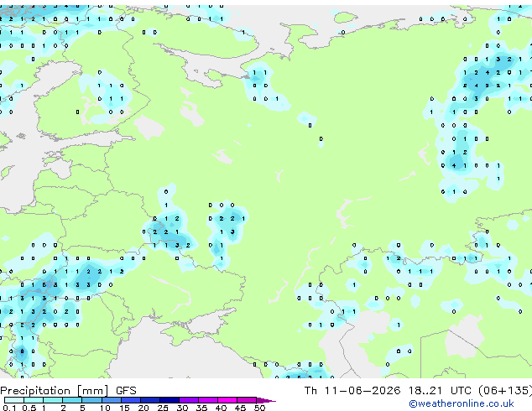Click the 30–35 mm purple legend box
This screenshot has width=532, height=411.
tap(189, 400)
